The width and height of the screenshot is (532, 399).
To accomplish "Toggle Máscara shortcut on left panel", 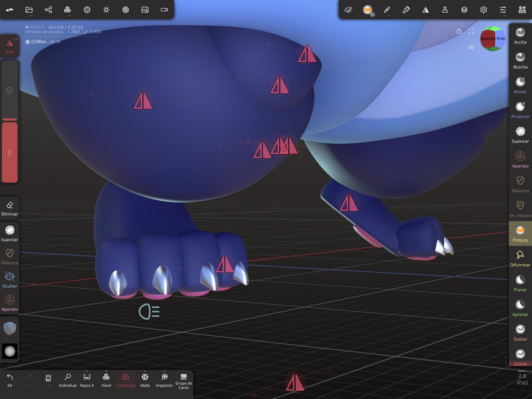I will click(10, 257).
